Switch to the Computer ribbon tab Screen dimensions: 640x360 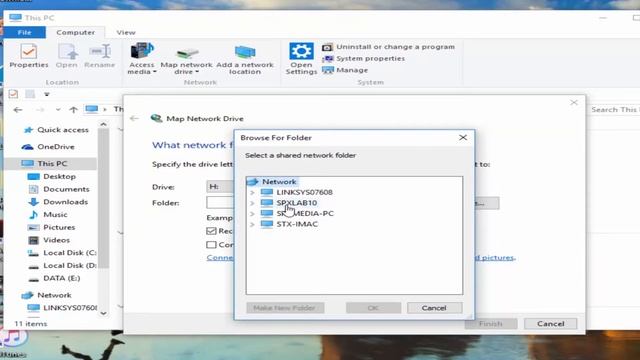click(x=76, y=32)
